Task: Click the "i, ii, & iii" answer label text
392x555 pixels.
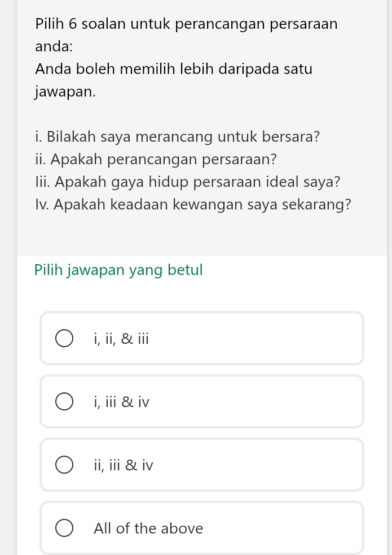Action: coord(121,339)
